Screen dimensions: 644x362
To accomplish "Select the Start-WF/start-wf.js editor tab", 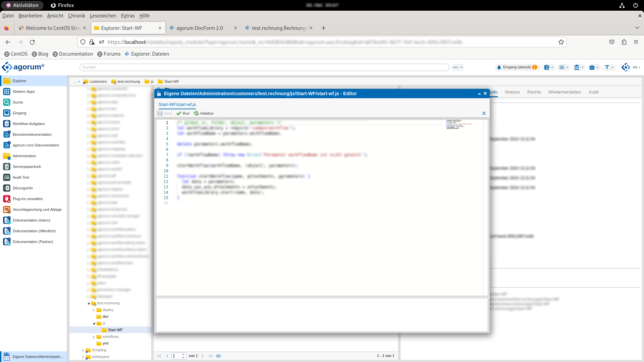I will [x=177, y=105].
